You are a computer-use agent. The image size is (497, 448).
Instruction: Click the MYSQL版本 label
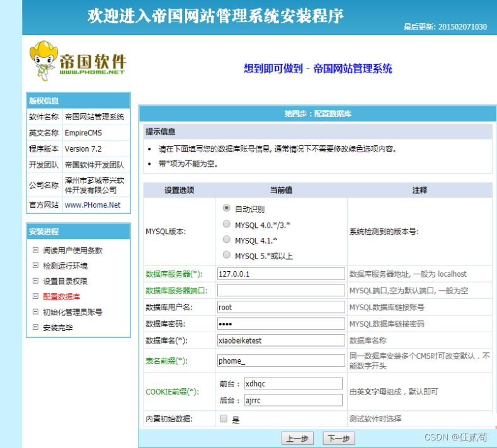tap(166, 232)
